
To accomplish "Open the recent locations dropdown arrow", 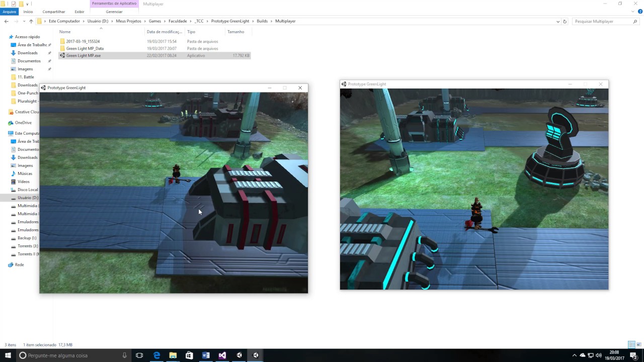I will point(24,21).
